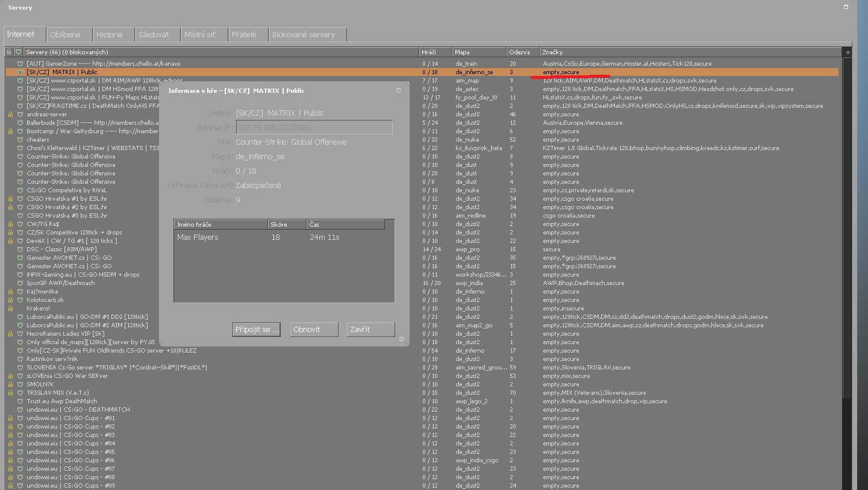The image size is (868, 490).
Task: Click the Obnovit button in dialog
Action: pyautogui.click(x=314, y=330)
